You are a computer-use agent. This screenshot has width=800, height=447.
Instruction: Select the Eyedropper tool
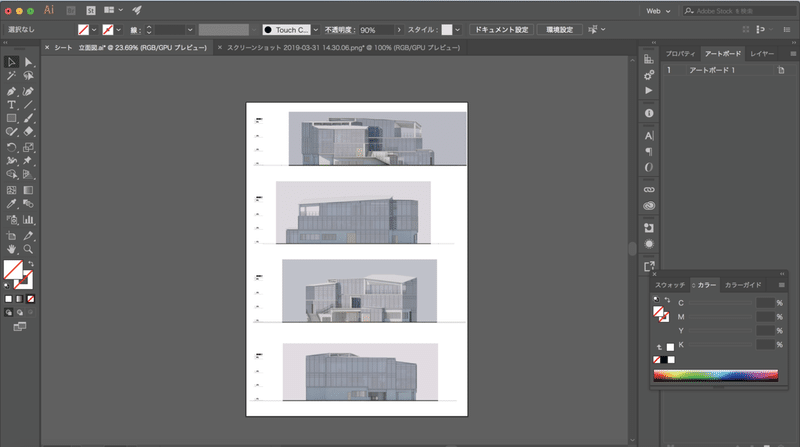tap(11, 204)
